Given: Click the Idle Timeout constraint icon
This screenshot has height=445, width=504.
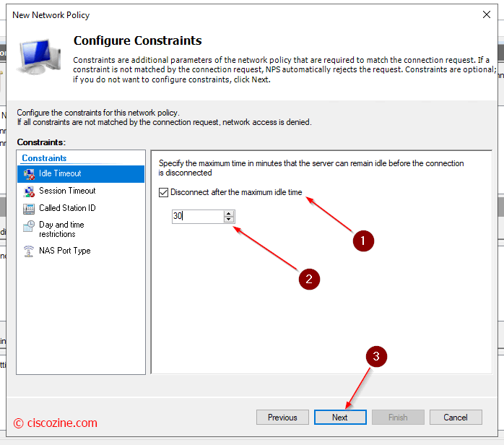Looking at the screenshot, I should 29,174.
